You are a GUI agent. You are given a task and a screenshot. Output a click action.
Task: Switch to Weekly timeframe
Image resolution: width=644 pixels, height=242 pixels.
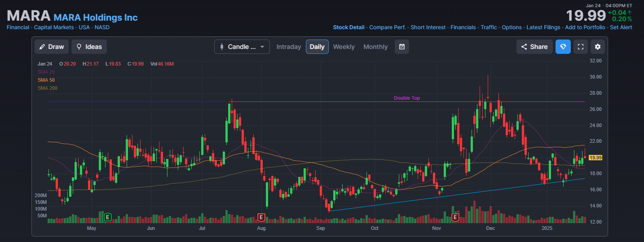click(344, 47)
